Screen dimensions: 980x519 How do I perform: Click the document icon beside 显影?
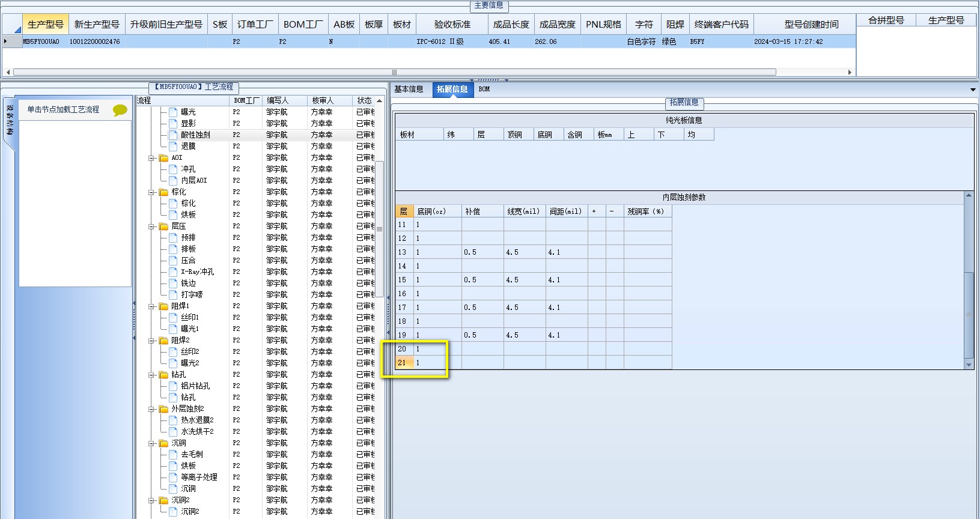[173, 123]
